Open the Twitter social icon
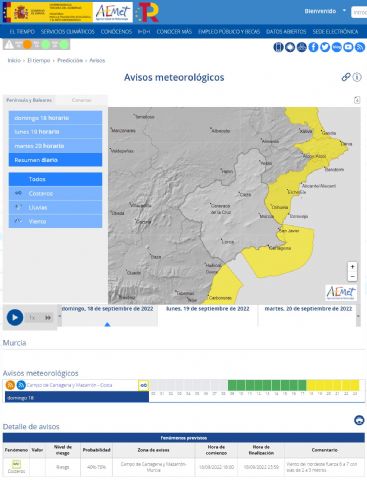 click(x=325, y=47)
